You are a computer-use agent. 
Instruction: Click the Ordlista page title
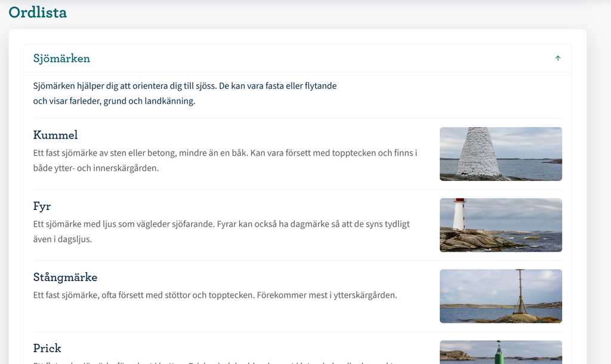[x=38, y=13]
